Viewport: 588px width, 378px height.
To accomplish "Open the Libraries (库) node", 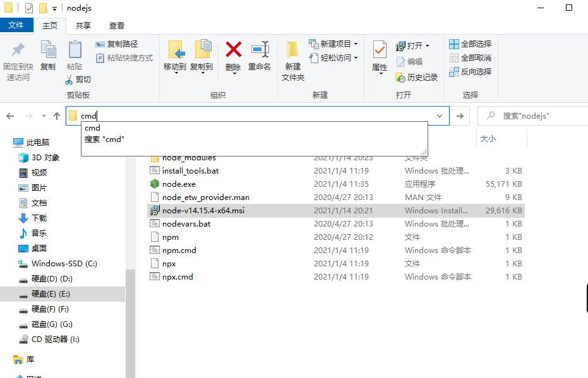I will (x=23, y=360).
